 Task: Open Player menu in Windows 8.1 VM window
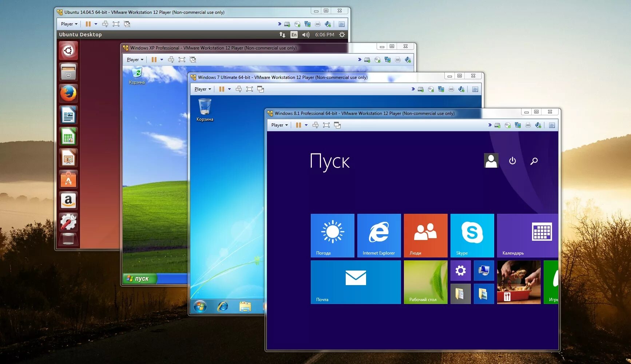click(279, 125)
